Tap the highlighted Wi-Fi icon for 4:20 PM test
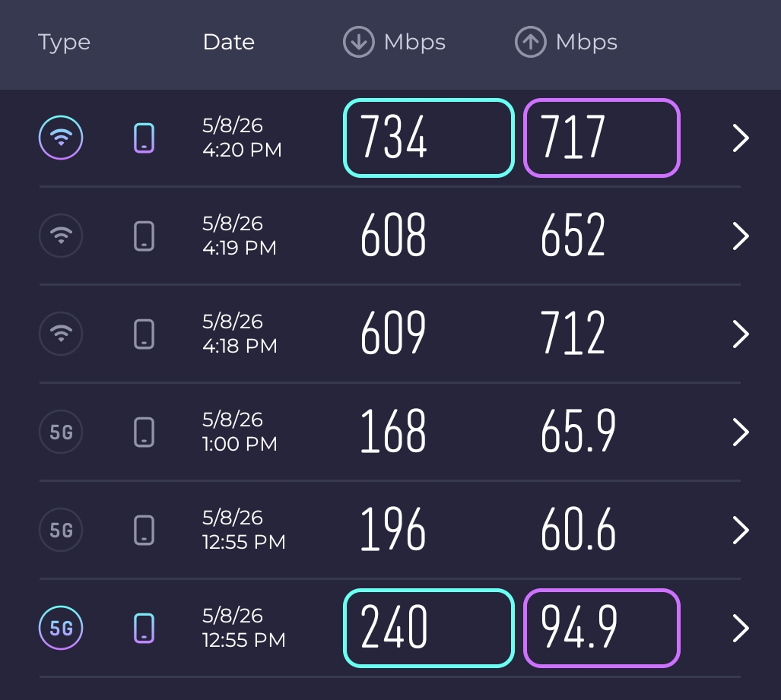The height and width of the screenshot is (700, 781). point(61,138)
